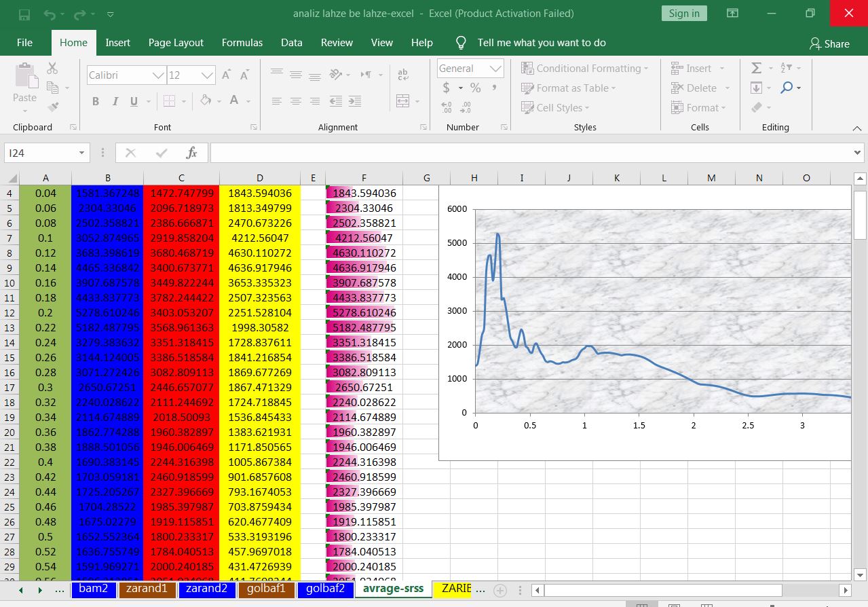
Task: Click the horizontal scrollbar at bottom
Action: pyautogui.click(x=662, y=590)
